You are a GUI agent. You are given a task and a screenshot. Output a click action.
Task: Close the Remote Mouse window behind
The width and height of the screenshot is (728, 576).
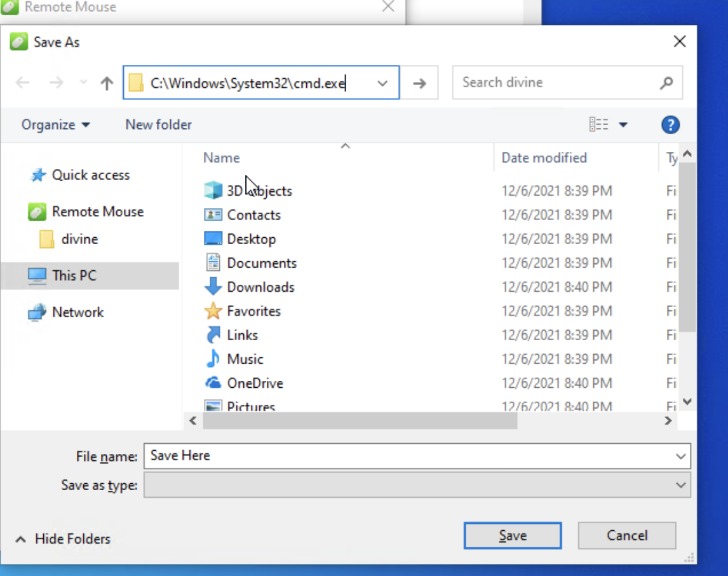point(388,6)
